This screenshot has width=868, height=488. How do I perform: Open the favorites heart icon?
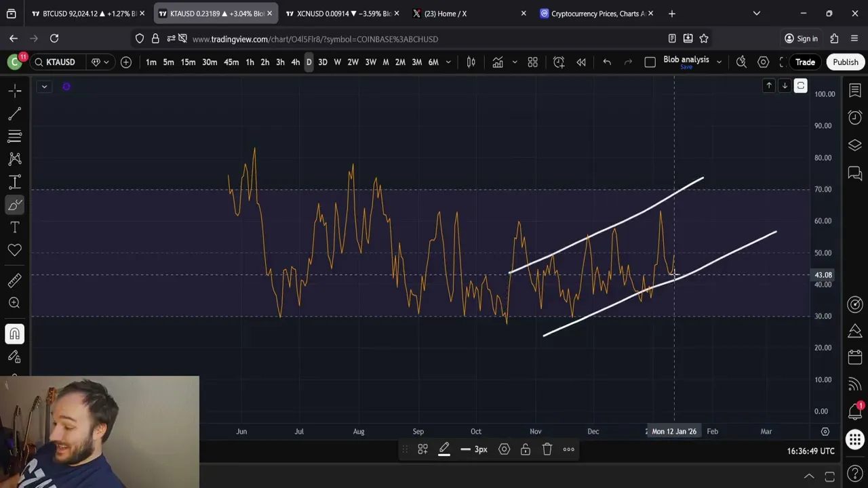pos(15,250)
